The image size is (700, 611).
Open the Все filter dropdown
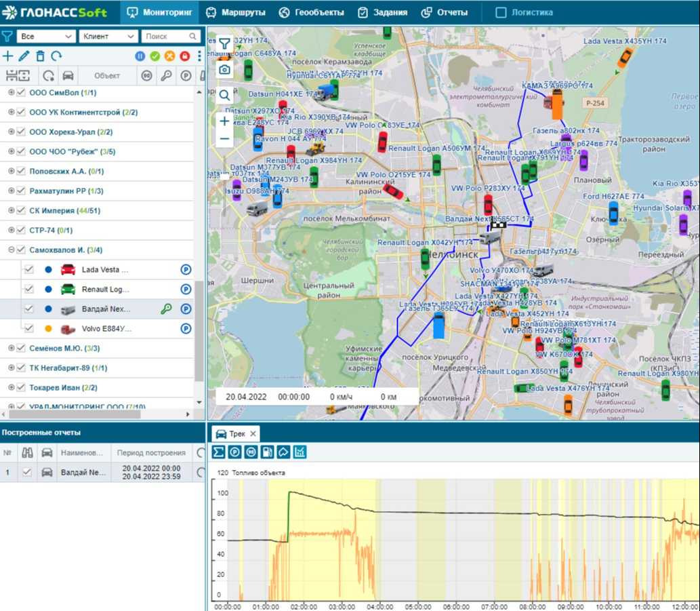tap(45, 36)
